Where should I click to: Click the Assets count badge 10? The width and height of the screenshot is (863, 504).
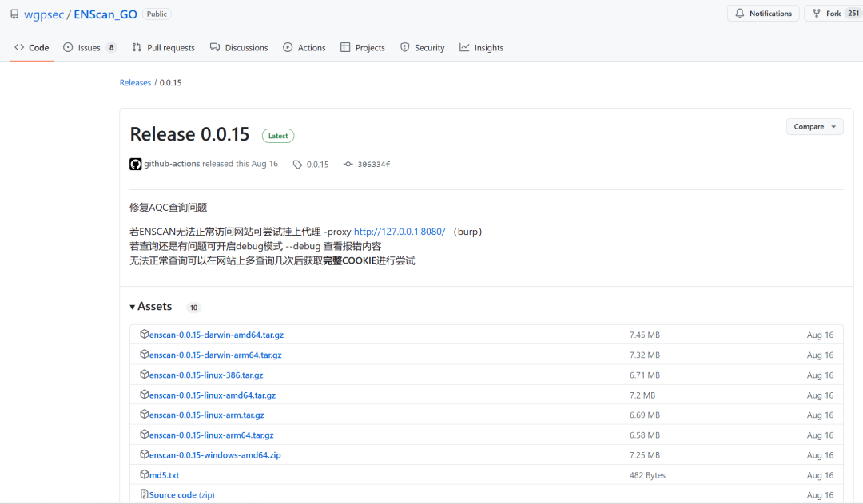[193, 308]
